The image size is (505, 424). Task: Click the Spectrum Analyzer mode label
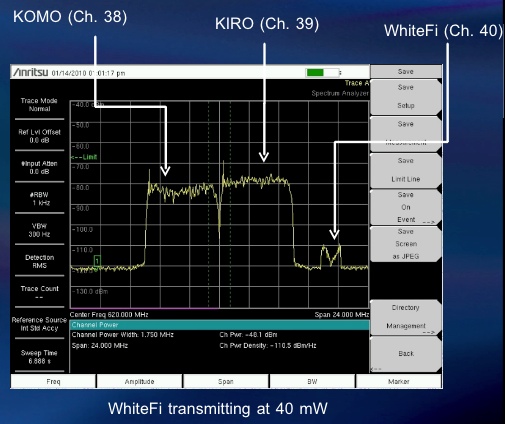click(x=340, y=93)
